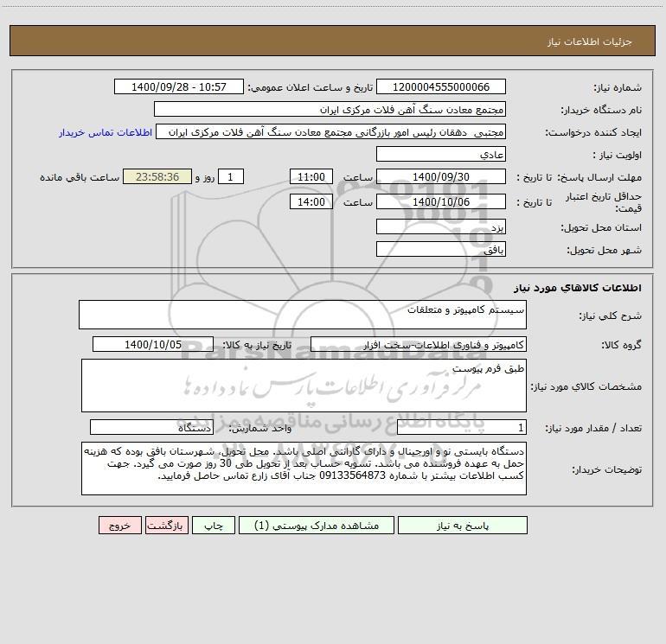Click the مشخصات کالای مورد نیاز text area
Viewport: 666px width, 644px height.
(x=304, y=386)
